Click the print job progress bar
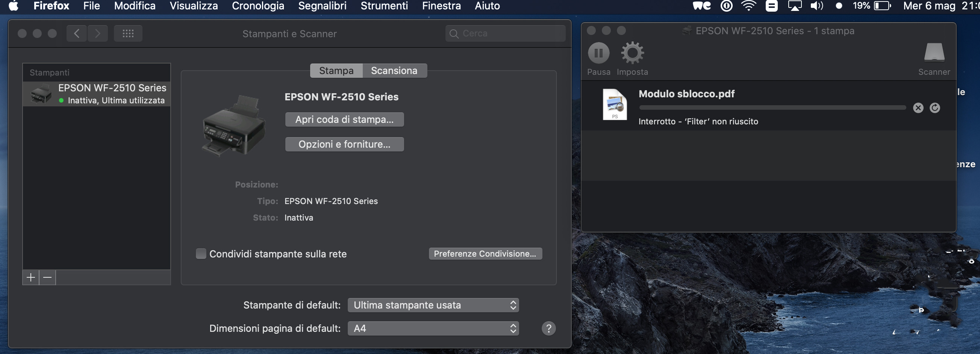This screenshot has width=980, height=354. pyautogui.click(x=771, y=107)
